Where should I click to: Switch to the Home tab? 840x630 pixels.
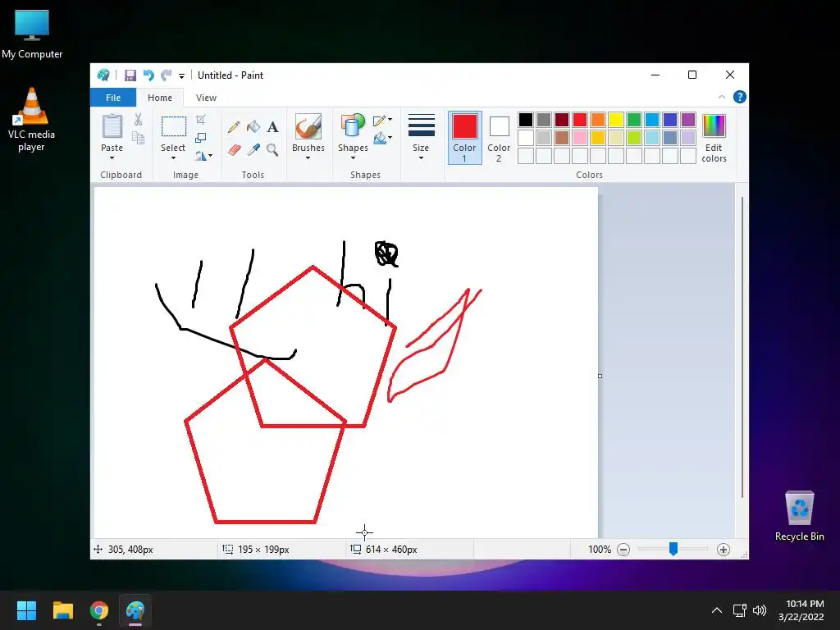tap(160, 98)
